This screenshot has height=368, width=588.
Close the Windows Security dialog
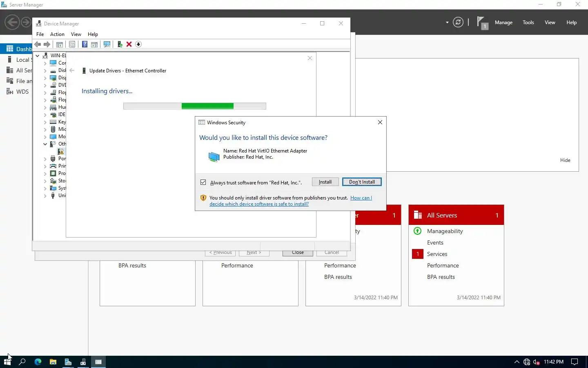(x=380, y=122)
